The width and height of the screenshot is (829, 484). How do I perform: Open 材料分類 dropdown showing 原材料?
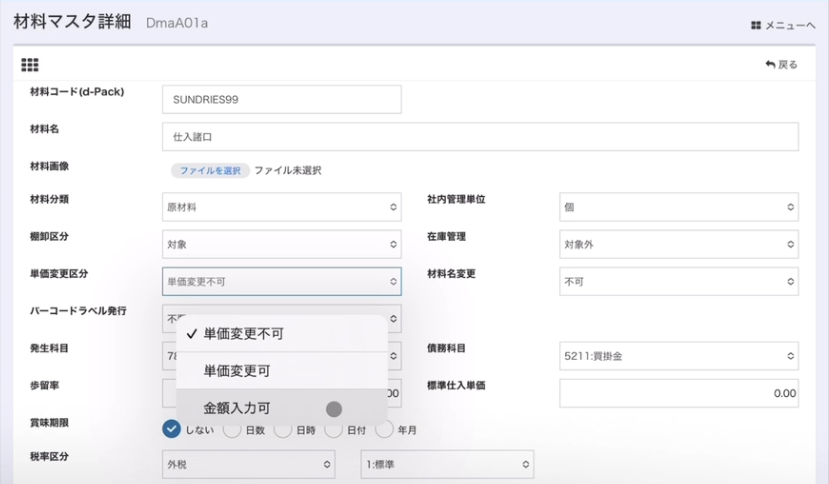coord(281,207)
